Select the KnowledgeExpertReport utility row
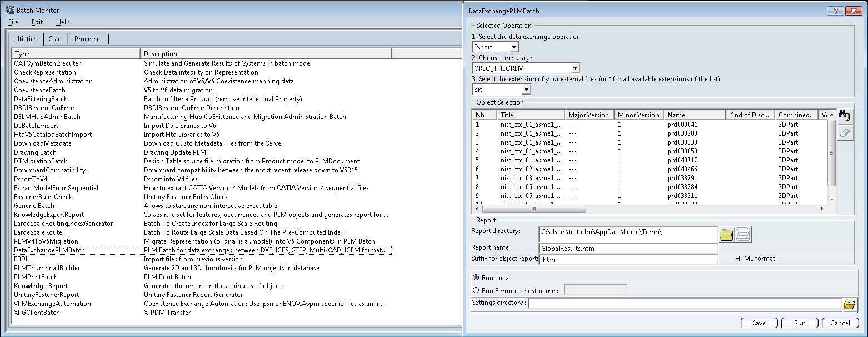Viewport: 868px width, 337px height. pos(202,215)
